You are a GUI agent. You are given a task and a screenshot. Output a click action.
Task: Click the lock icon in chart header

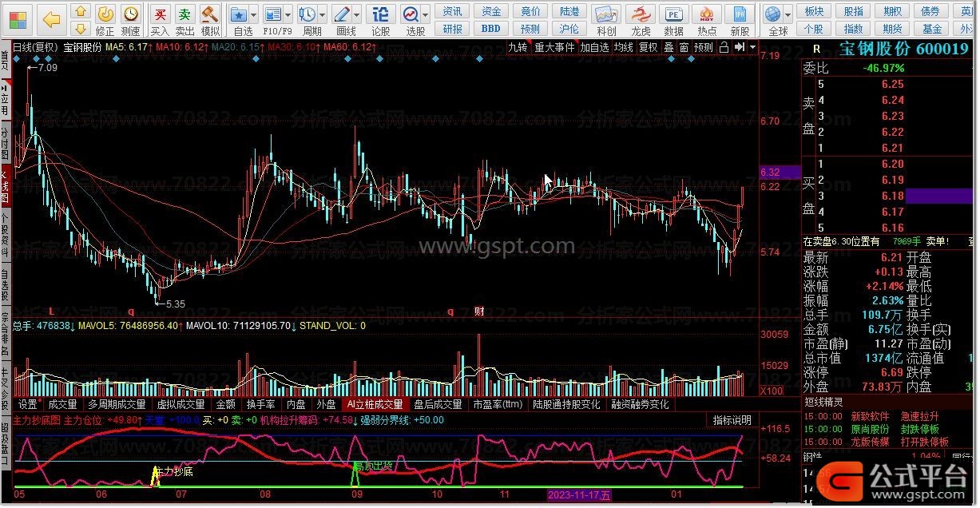point(724,47)
